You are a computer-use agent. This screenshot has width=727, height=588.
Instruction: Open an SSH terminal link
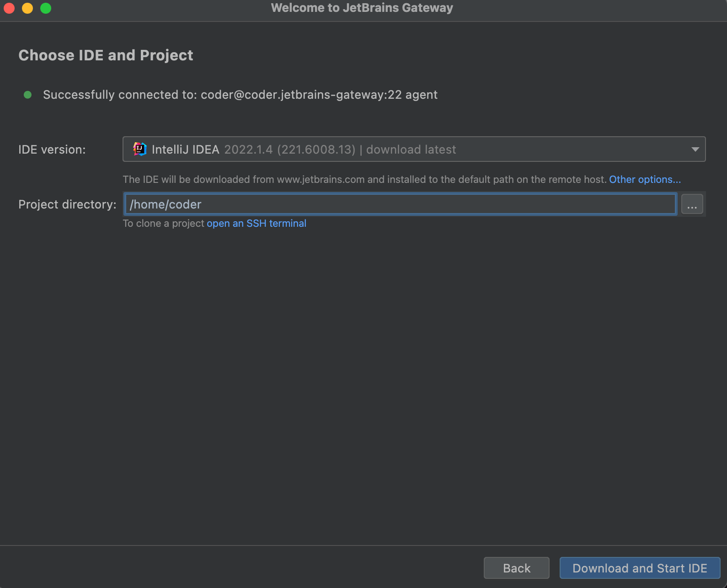pyautogui.click(x=257, y=223)
